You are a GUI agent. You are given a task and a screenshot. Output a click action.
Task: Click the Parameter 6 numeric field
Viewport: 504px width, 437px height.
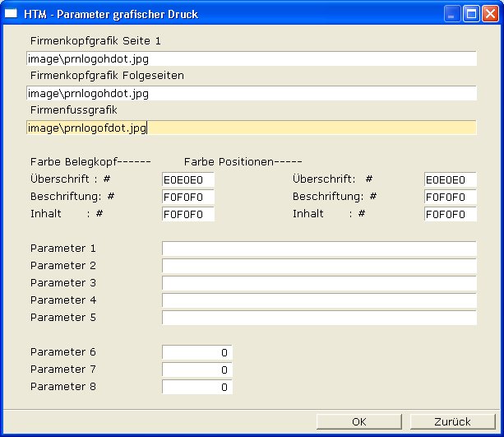coord(197,352)
